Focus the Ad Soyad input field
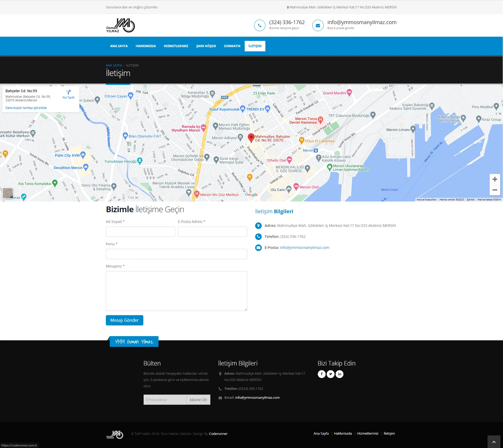This screenshot has width=503, height=448. (x=140, y=232)
